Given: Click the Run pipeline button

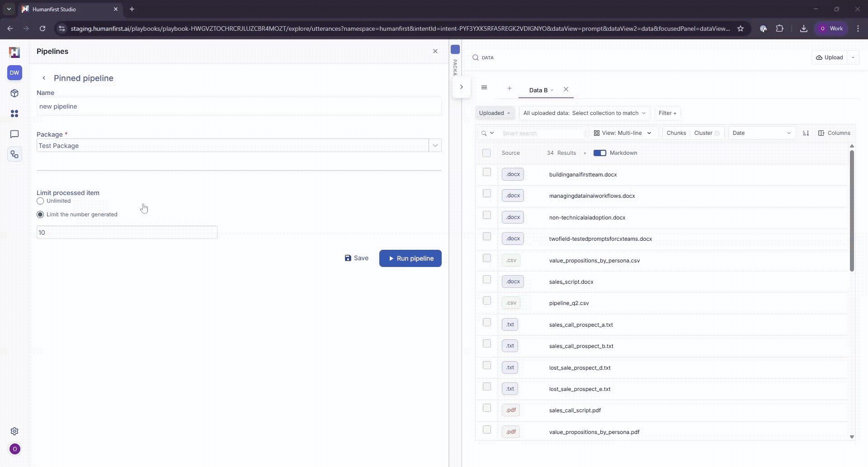Looking at the screenshot, I should pyautogui.click(x=410, y=258).
